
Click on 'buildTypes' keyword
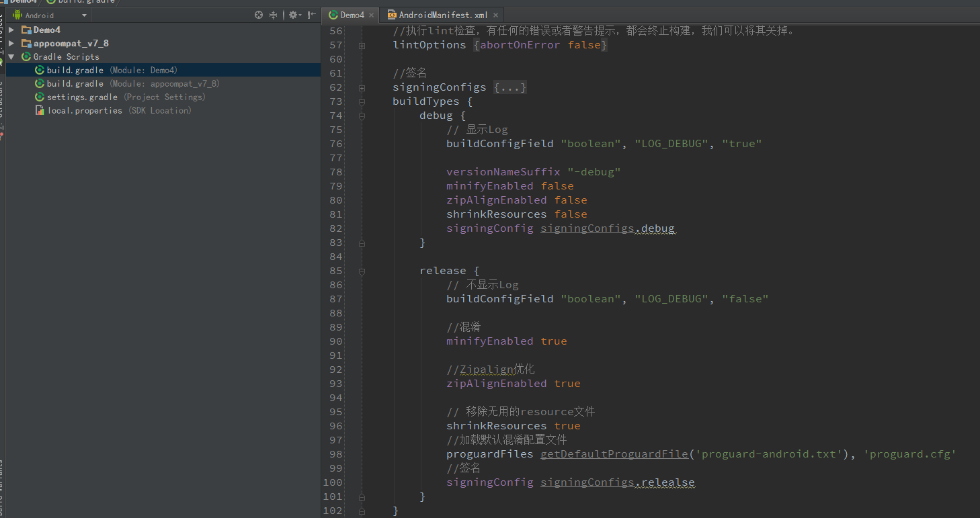tap(426, 101)
